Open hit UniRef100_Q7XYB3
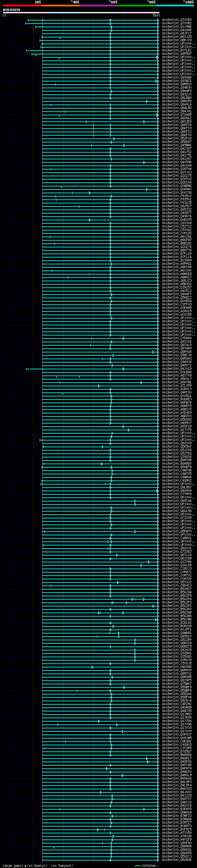The width and height of the screenshot is (197, 868). (x=177, y=20)
